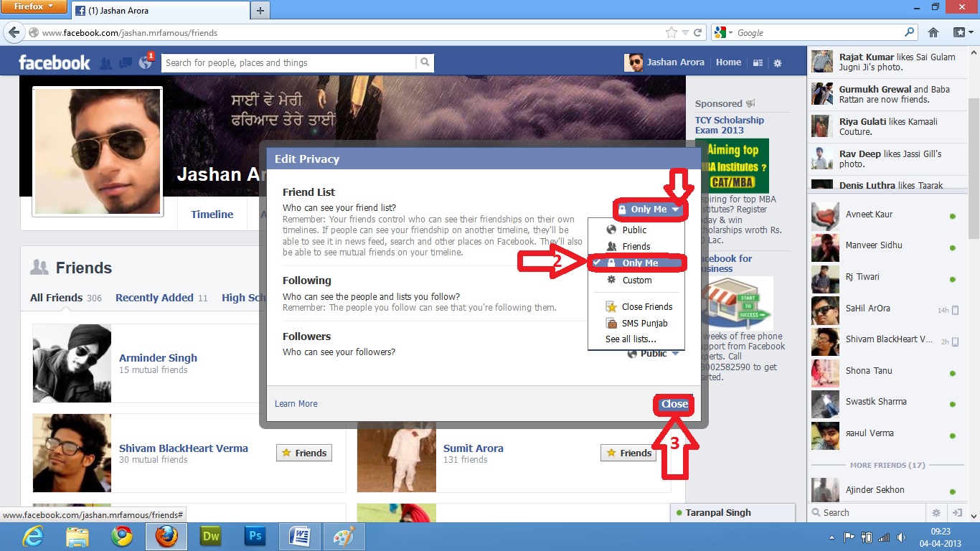Choose the checked Only Me option
Image resolution: width=980 pixels, height=551 pixels.
[636, 263]
